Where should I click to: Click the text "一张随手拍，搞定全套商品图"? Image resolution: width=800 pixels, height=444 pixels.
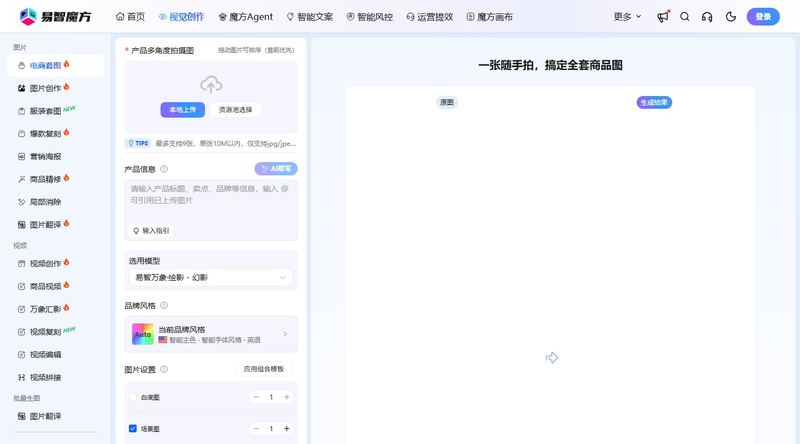tap(551, 65)
